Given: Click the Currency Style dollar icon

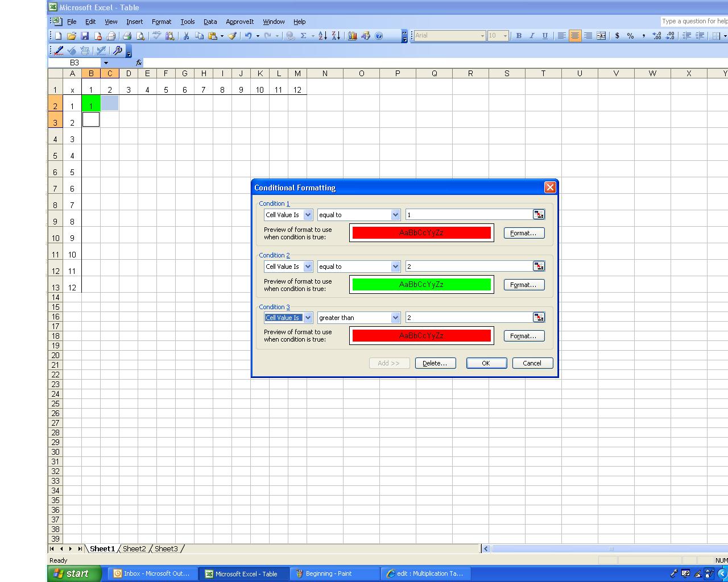Looking at the screenshot, I should [617, 36].
